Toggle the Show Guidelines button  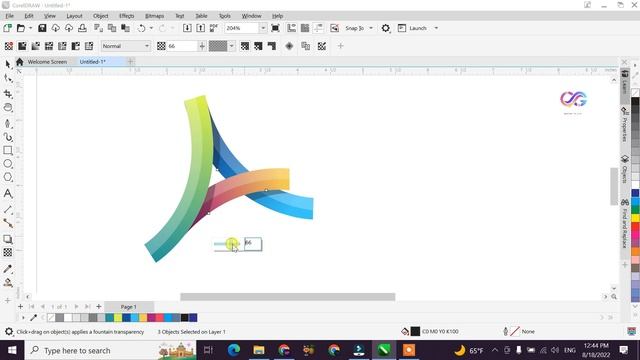(x=318, y=28)
